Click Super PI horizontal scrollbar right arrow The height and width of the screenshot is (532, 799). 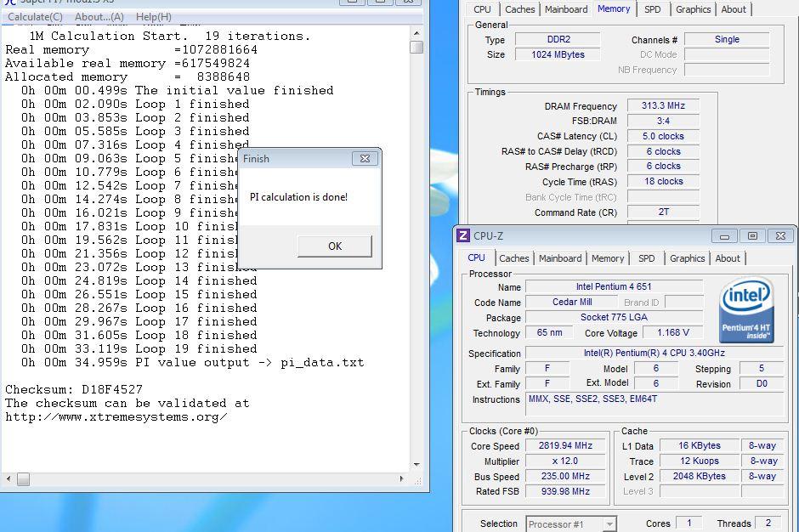tap(401, 479)
